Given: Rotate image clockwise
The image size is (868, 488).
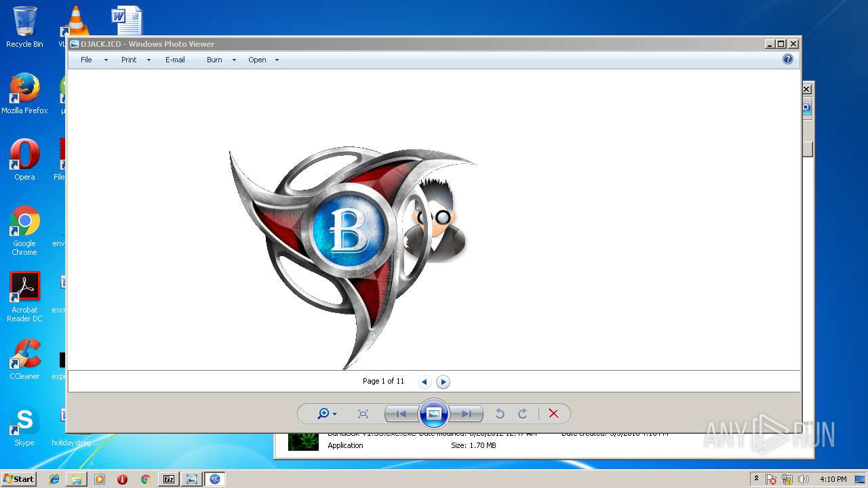Looking at the screenshot, I should pos(523,413).
